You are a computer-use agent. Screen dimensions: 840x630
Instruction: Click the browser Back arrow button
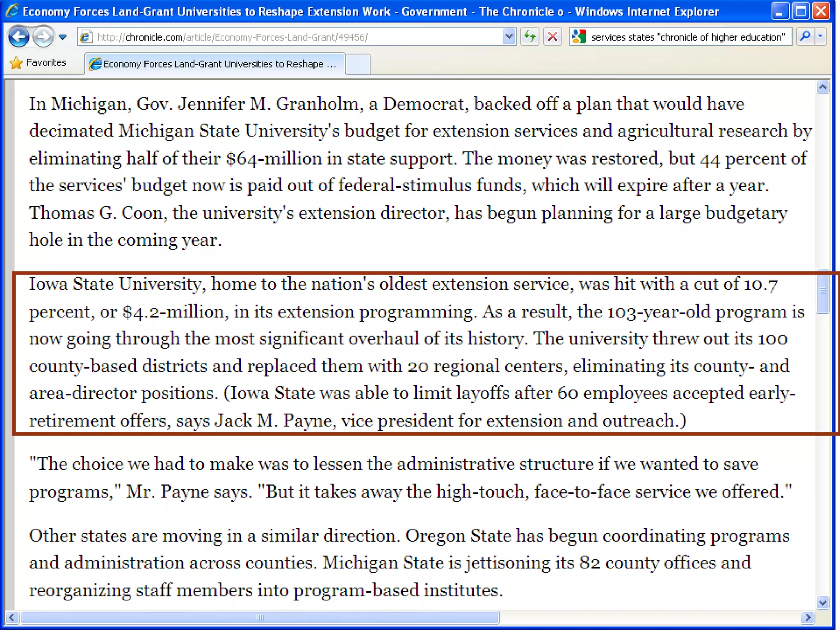click(18, 37)
